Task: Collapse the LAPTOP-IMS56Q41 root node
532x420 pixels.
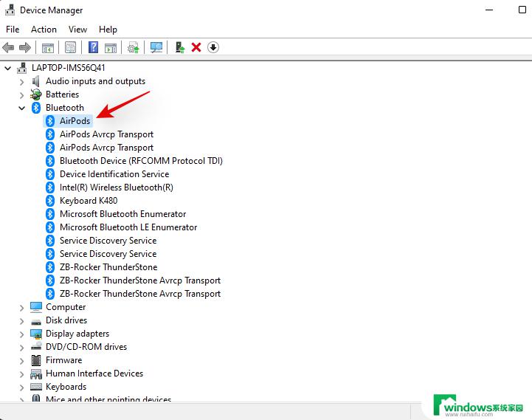Action: [8, 68]
